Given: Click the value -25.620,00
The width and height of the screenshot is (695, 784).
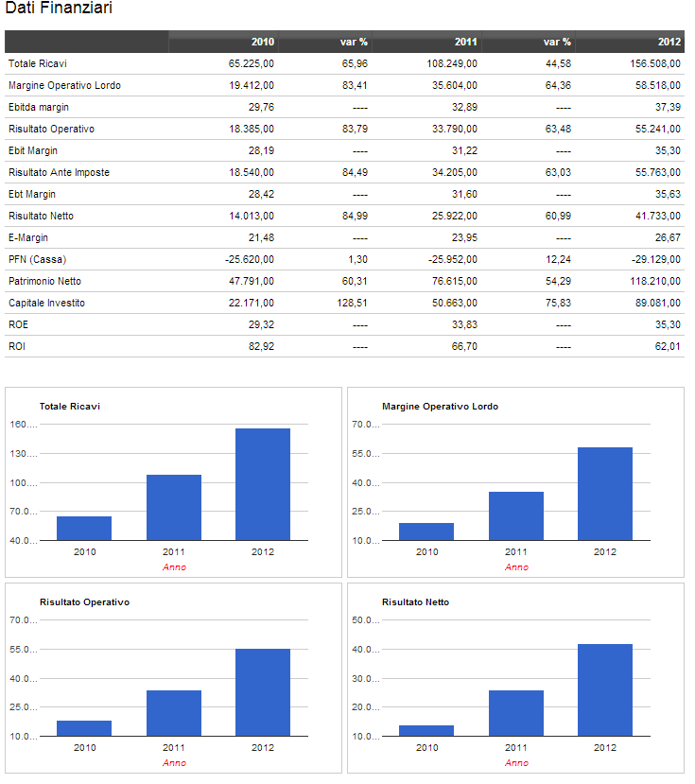Looking at the screenshot, I should [250, 259].
